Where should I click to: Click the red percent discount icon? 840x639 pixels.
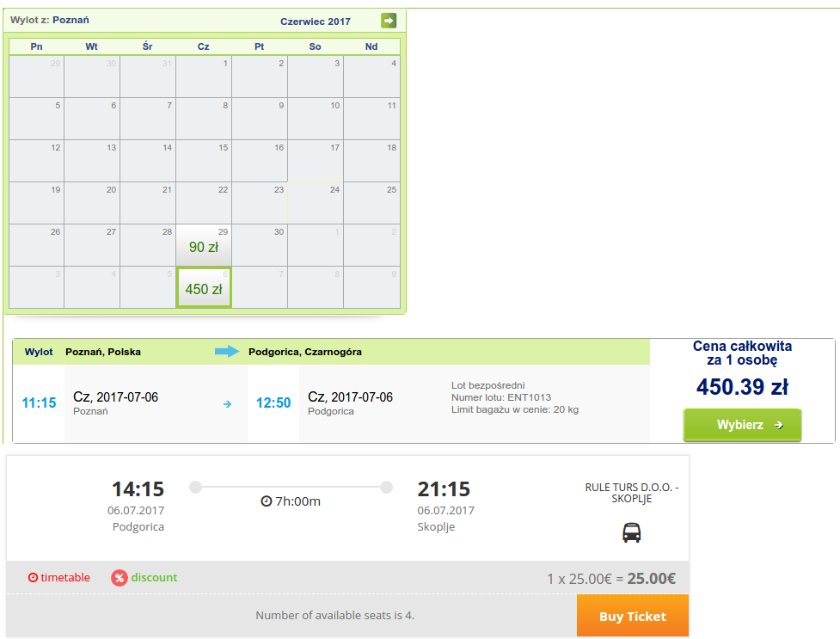click(120, 578)
